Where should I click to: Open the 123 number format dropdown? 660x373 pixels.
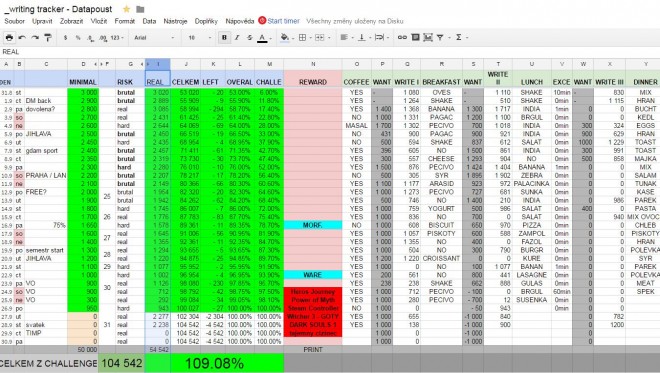(x=117, y=37)
